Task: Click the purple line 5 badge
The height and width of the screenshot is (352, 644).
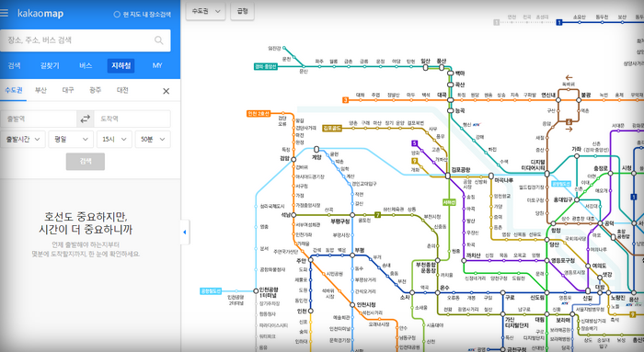Action: [x=414, y=143]
